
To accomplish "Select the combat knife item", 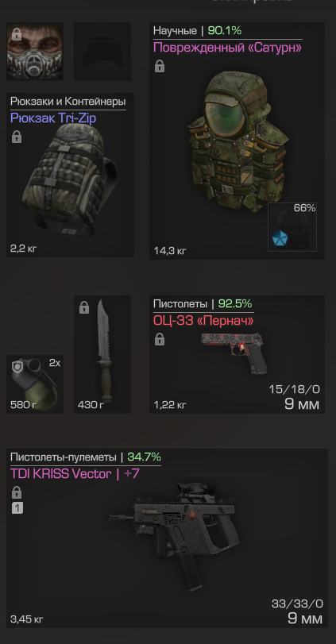I will (x=103, y=353).
